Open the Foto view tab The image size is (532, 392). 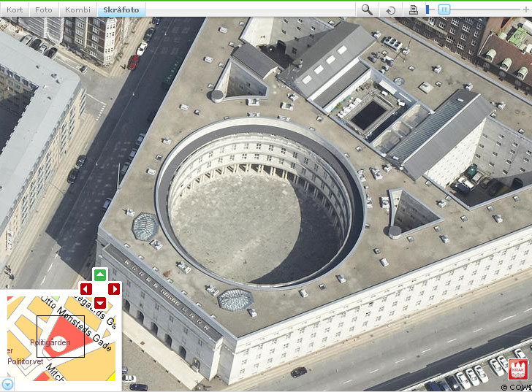point(44,9)
